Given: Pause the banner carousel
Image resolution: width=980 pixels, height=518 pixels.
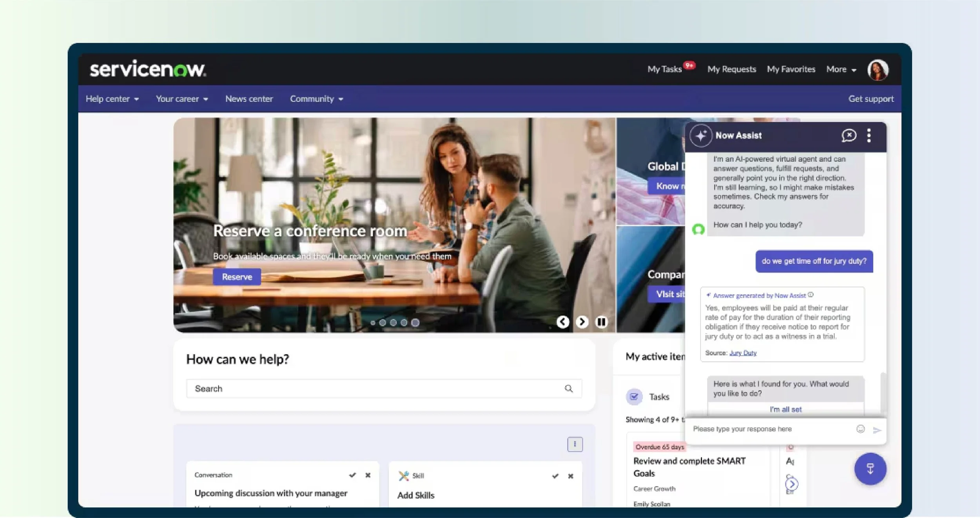Looking at the screenshot, I should point(601,322).
